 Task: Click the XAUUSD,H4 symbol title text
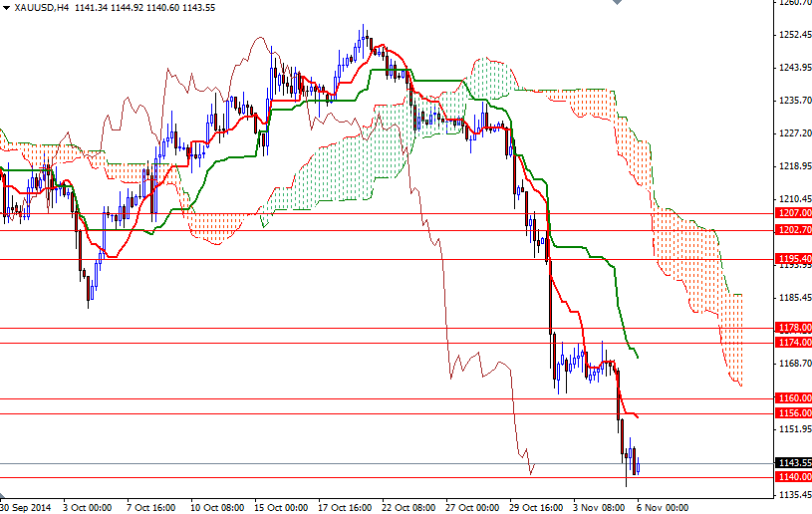click(40, 7)
